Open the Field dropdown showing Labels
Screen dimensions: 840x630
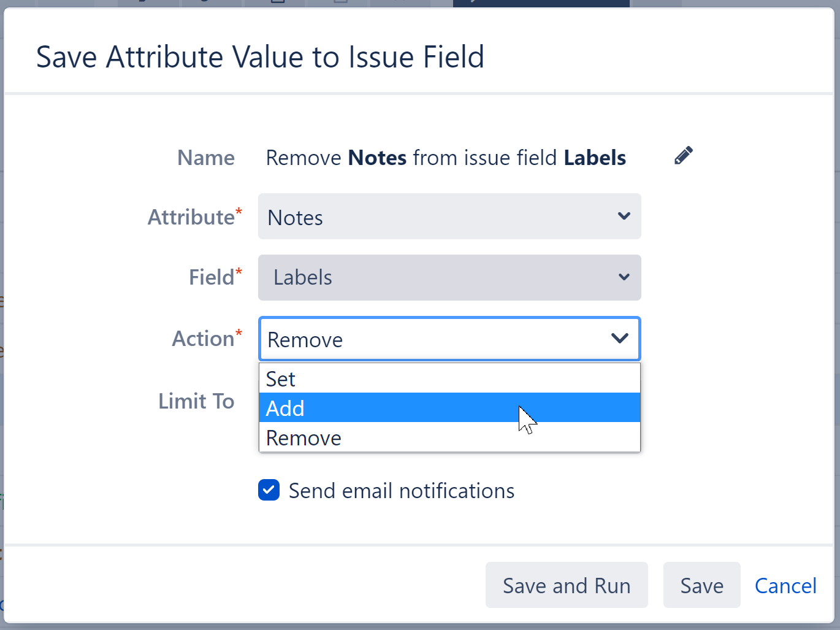click(x=449, y=277)
